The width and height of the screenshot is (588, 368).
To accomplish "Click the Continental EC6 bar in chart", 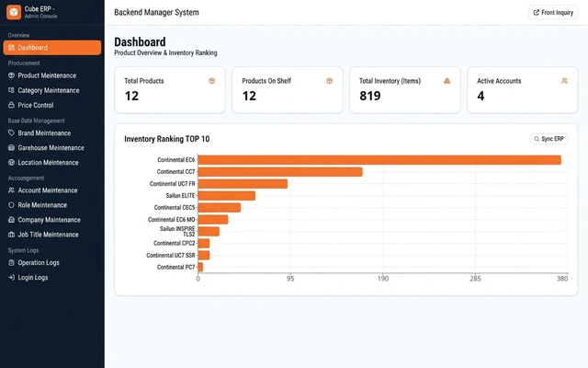I will coord(379,160).
